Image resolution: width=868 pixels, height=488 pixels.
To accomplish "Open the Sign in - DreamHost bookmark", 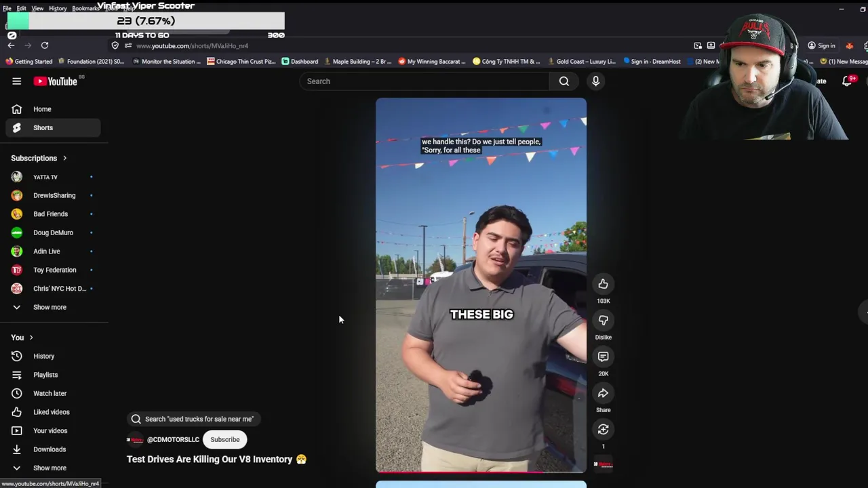I will point(652,61).
